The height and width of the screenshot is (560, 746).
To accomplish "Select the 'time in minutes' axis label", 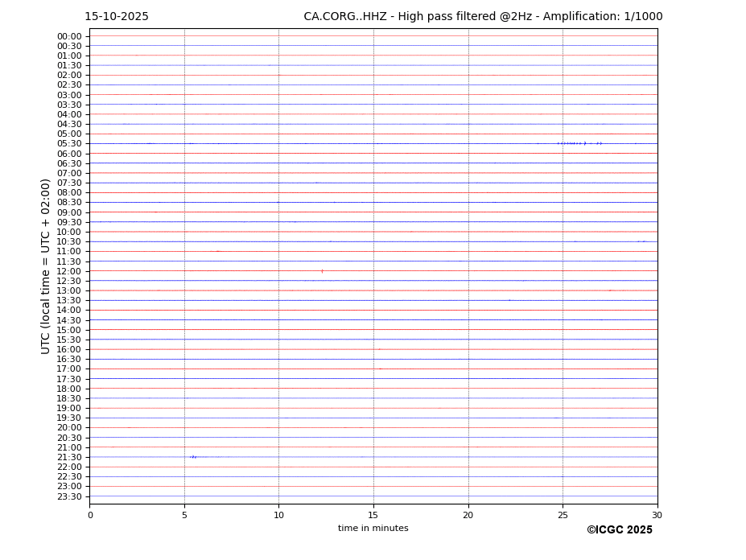I will point(373,529).
